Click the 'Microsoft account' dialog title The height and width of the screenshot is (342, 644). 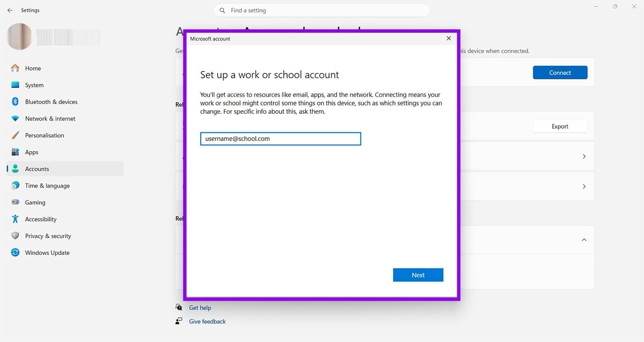210,39
